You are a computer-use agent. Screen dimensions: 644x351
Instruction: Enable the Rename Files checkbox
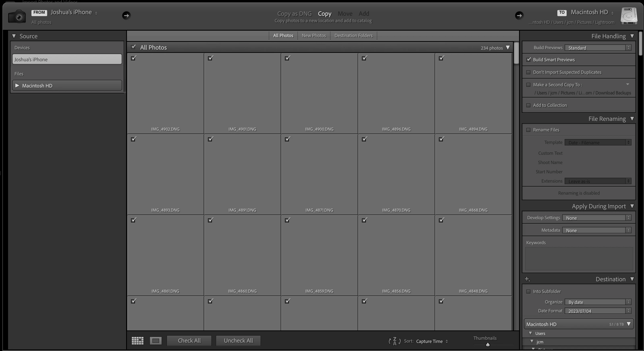529,130
